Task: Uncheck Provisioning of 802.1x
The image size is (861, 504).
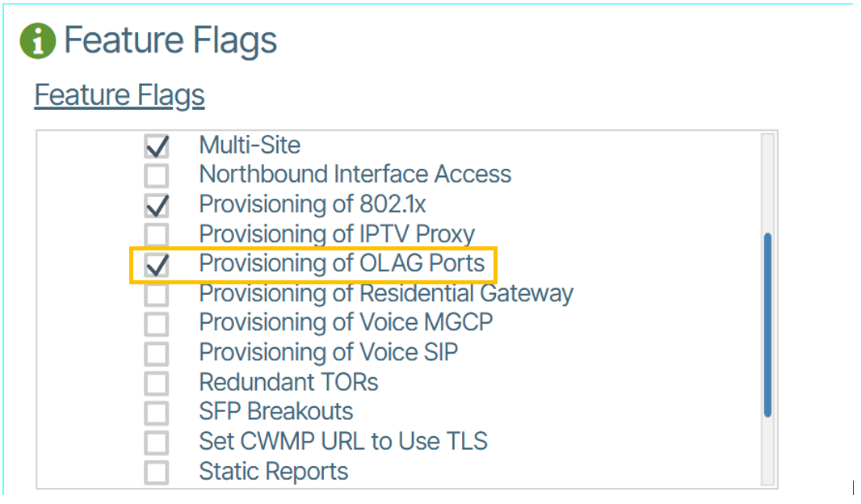Action: pyautogui.click(x=157, y=205)
